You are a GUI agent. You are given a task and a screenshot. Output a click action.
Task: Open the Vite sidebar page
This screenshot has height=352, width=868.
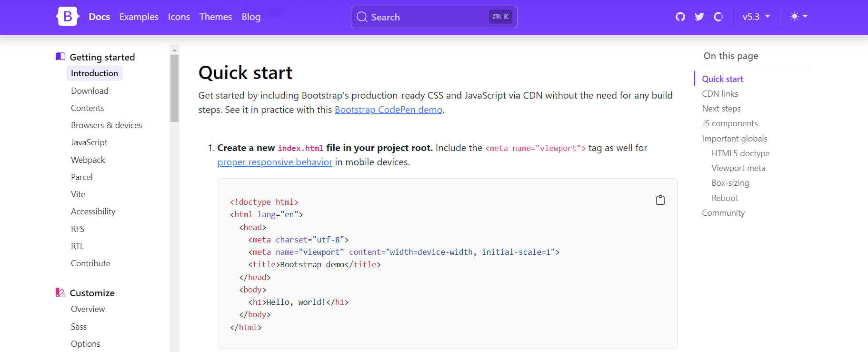(78, 194)
